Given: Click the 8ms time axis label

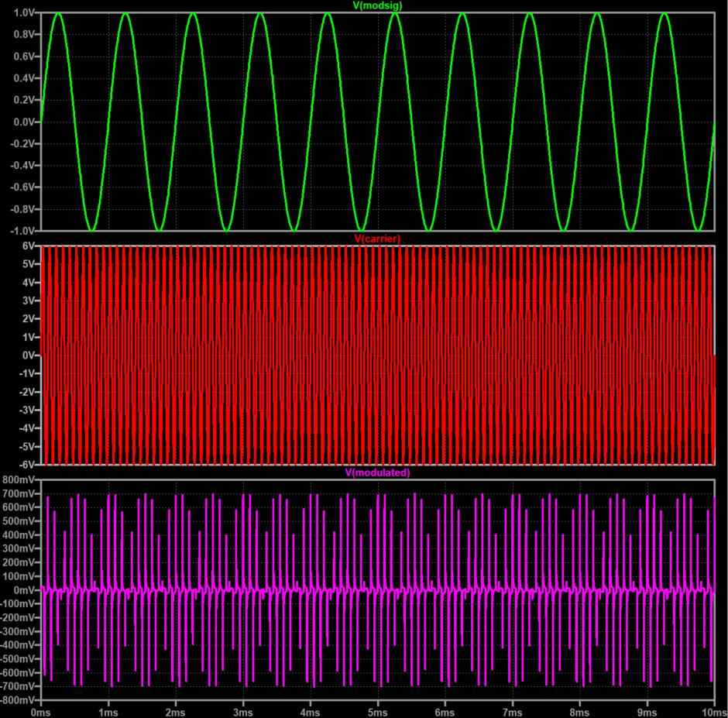Looking at the screenshot, I should [x=579, y=713].
